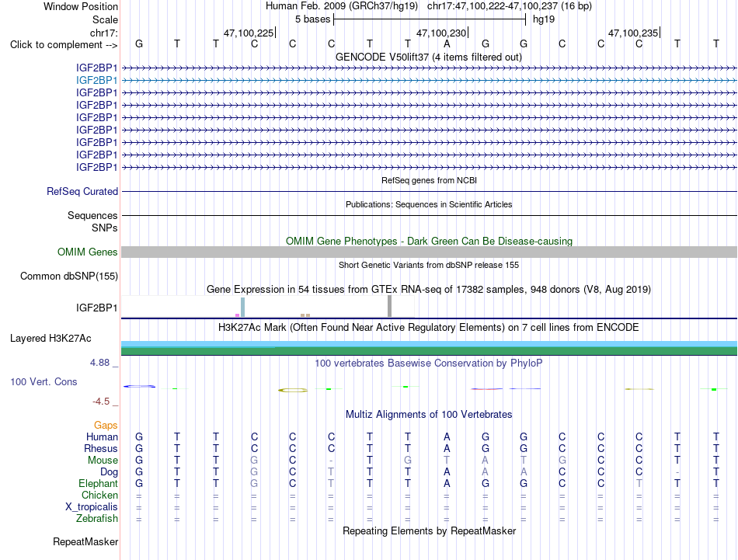Click the blue oval PhyloP conservation mark

[x=139, y=386]
